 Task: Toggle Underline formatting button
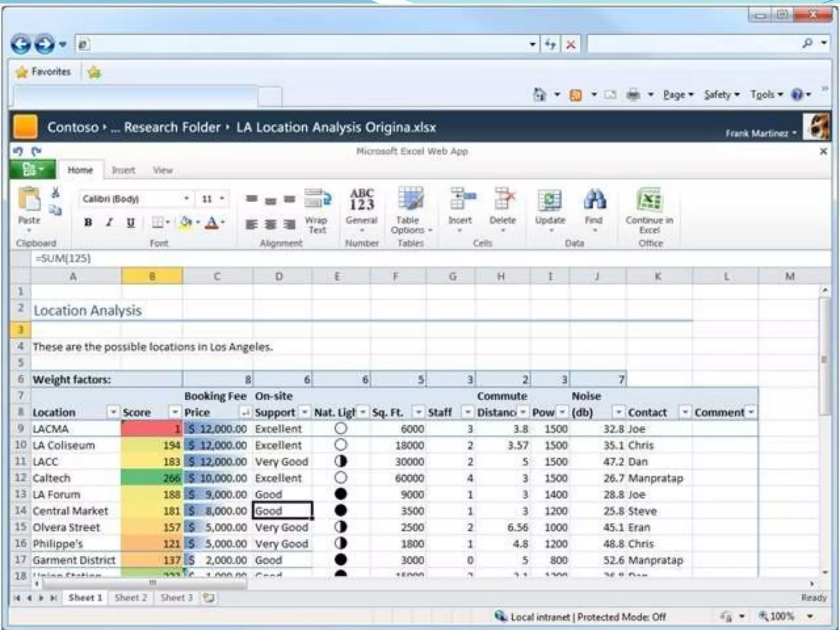[130, 223]
